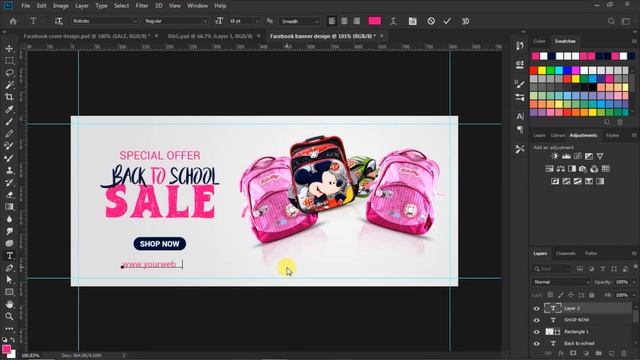This screenshot has width=640, height=360.
Task: Select the Horizontal Type tool in toolbox
Action: pos(9,256)
